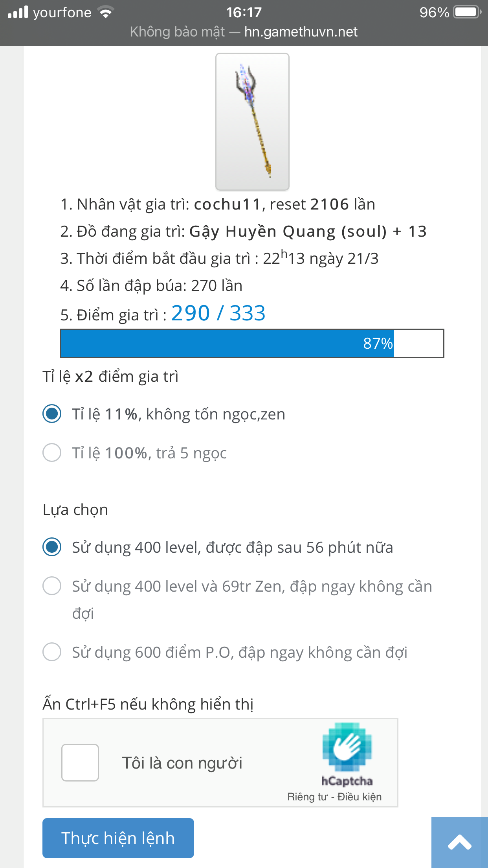Check the 'Tôi là con người' captcha box
488x868 pixels.
[80, 763]
